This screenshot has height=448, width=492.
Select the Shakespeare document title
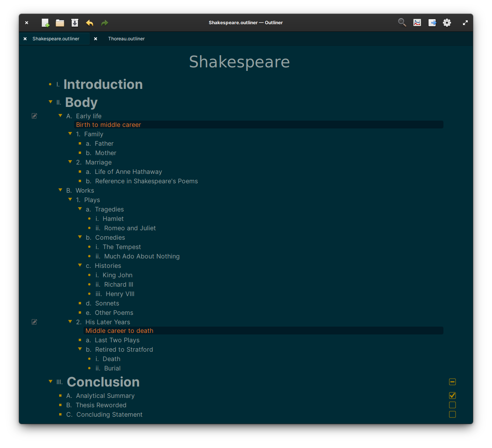[x=239, y=62]
